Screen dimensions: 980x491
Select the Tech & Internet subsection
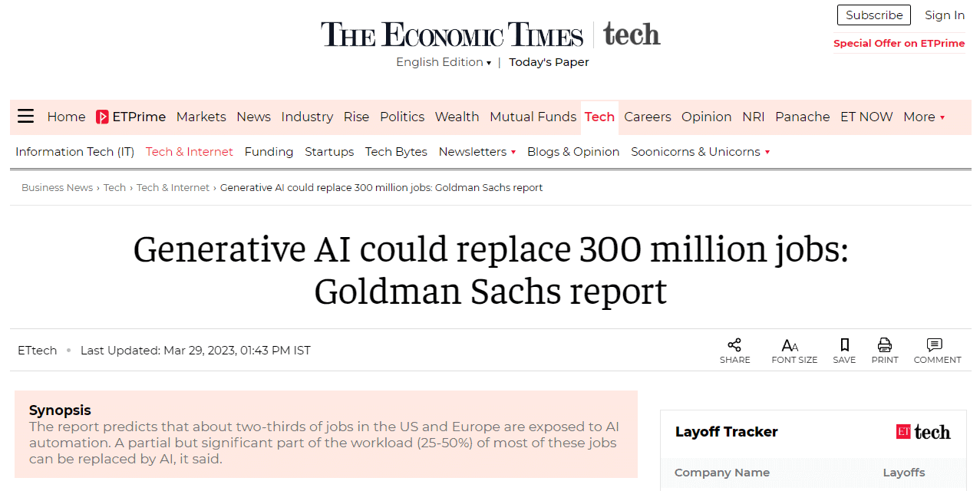click(190, 152)
